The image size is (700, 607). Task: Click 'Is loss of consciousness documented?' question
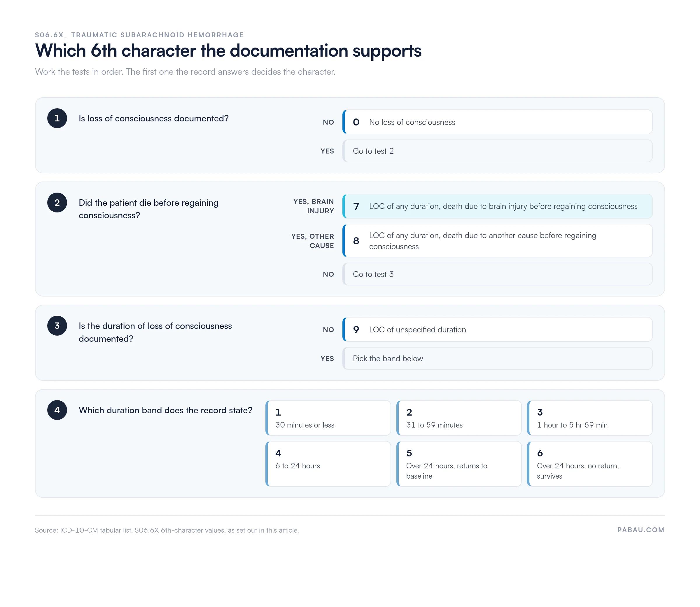click(x=154, y=118)
